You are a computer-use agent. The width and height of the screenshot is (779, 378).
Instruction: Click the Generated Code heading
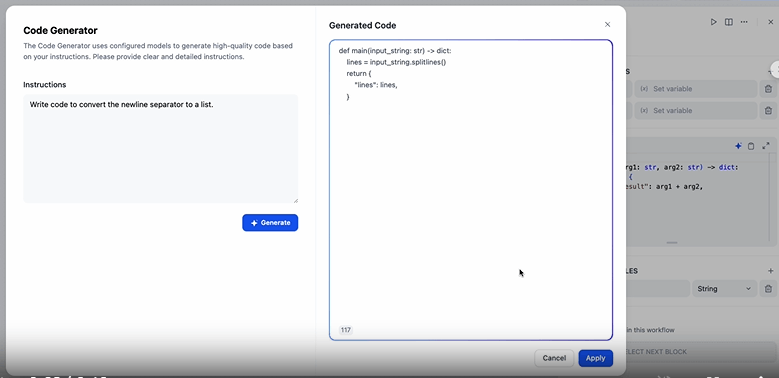tap(363, 25)
